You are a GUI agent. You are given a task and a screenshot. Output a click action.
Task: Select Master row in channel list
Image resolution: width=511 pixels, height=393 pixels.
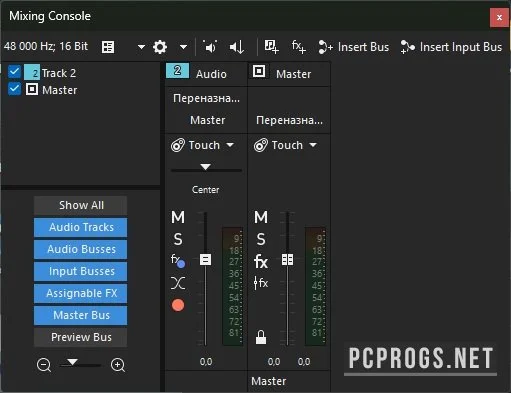click(60, 90)
